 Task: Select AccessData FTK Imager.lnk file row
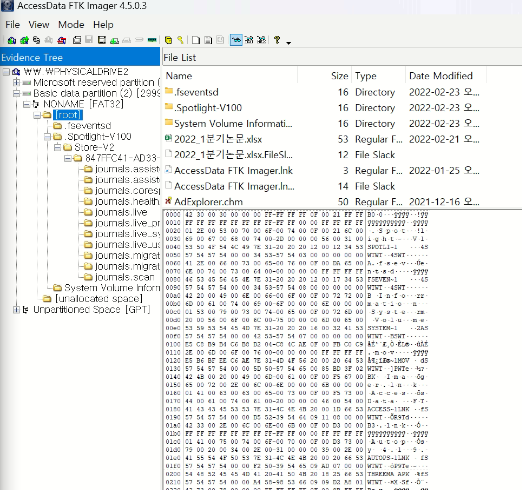click(322, 171)
